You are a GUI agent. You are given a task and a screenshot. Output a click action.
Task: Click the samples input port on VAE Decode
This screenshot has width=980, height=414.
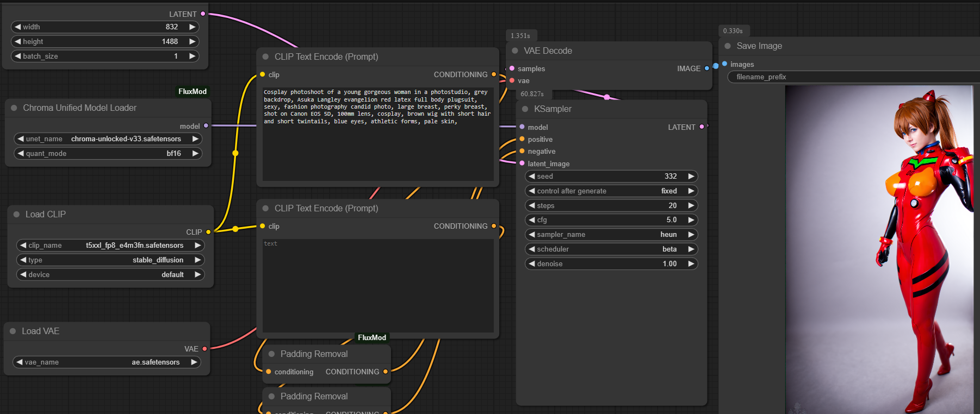[512, 68]
